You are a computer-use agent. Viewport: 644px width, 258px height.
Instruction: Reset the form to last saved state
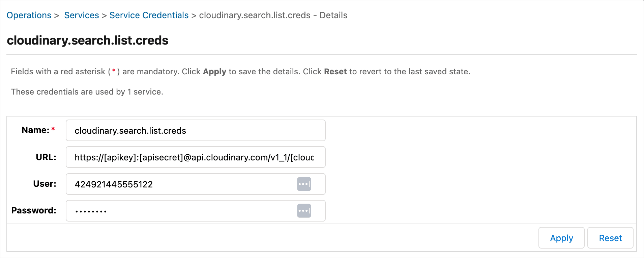point(610,238)
